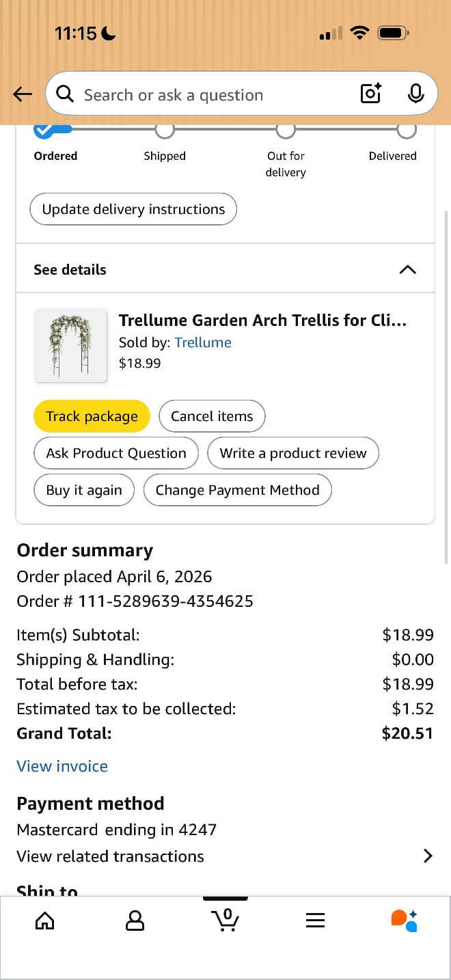Open the shopping cart icon

[225, 920]
